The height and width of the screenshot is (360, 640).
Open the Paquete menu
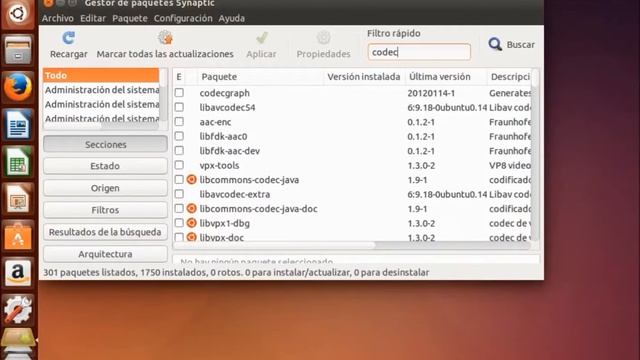tap(130, 18)
